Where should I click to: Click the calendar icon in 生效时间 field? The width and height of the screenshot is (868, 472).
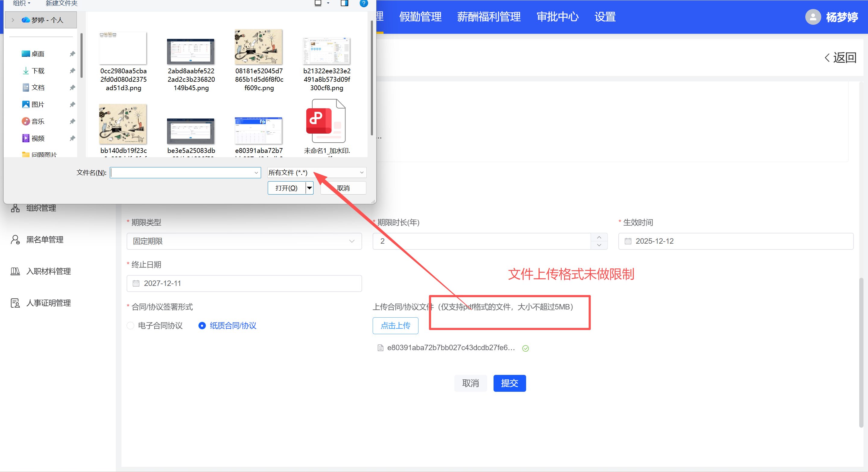(x=628, y=241)
